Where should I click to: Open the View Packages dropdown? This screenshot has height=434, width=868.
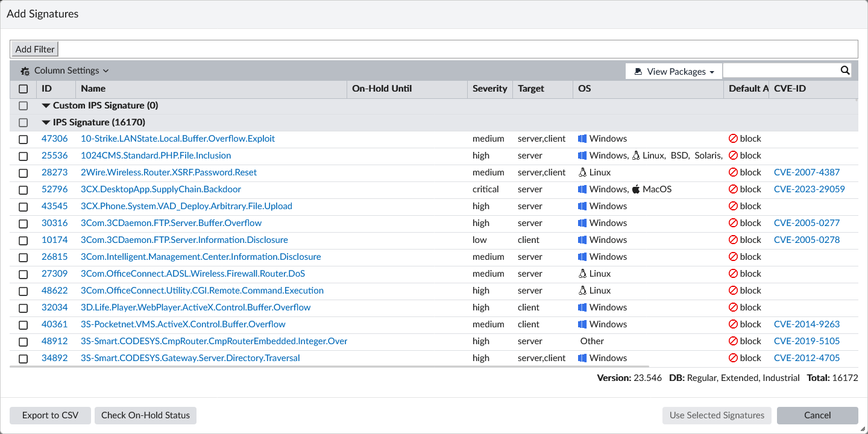coord(673,71)
